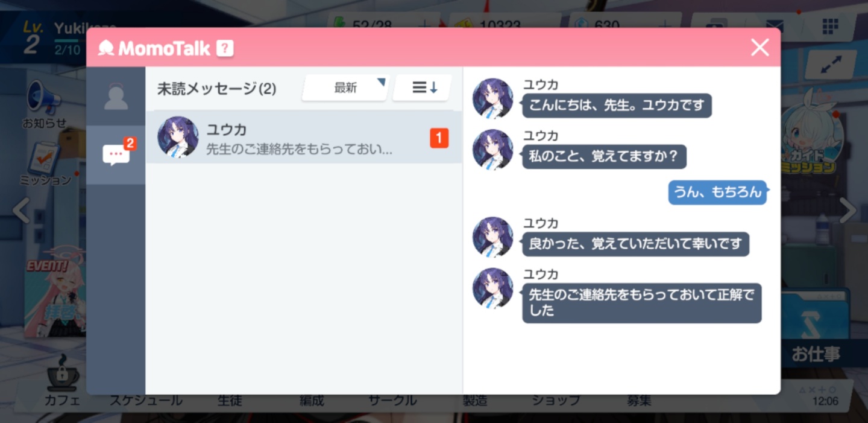
Task: Click the 未読メッセージ(2) header text
Action: tap(216, 89)
